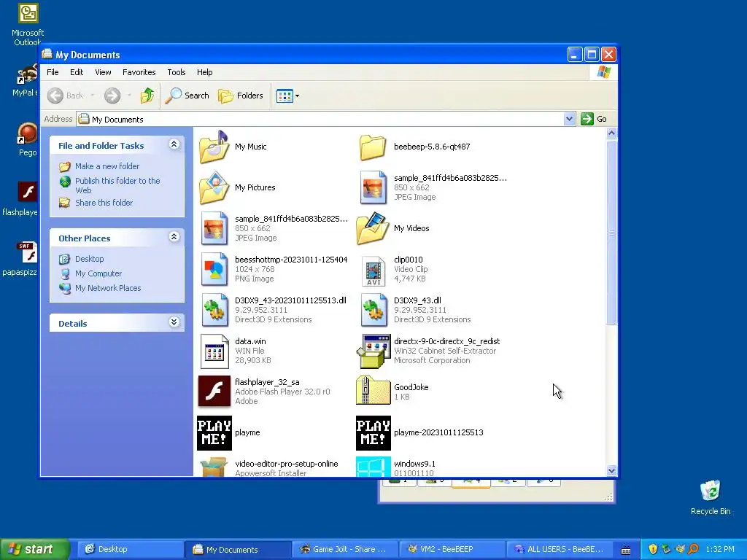Click the Start button
747x560 pixels.
coord(34,549)
